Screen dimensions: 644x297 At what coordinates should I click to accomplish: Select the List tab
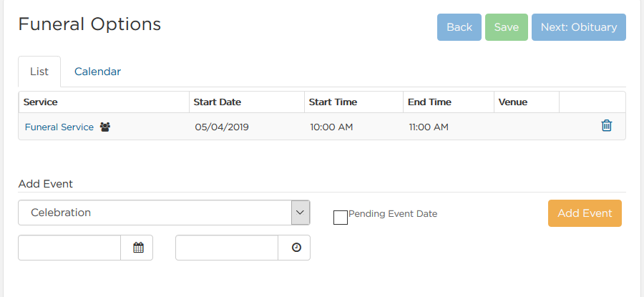click(39, 72)
